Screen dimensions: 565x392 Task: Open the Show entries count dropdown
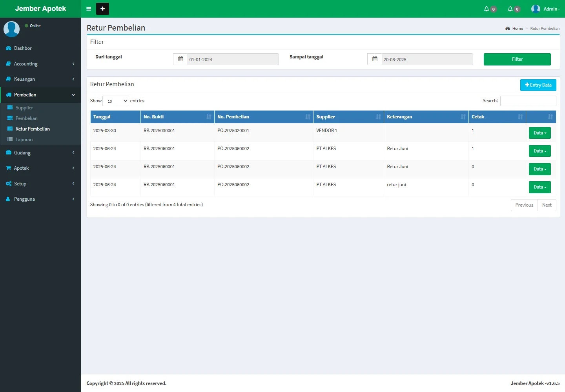[x=116, y=101]
